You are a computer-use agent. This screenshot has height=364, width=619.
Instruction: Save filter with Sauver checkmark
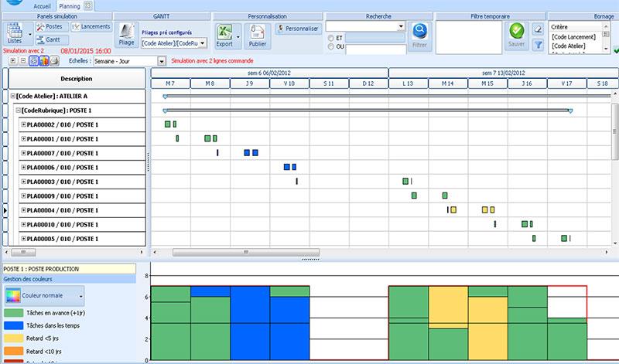coord(516,36)
